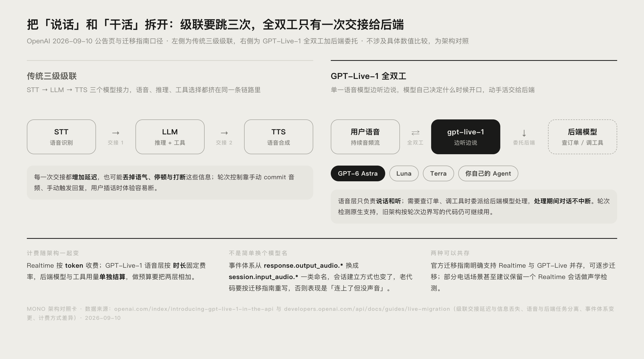Screen dimensions: 644x359
Task: Click the bold 增加延迟 text
Action: (85, 177)
